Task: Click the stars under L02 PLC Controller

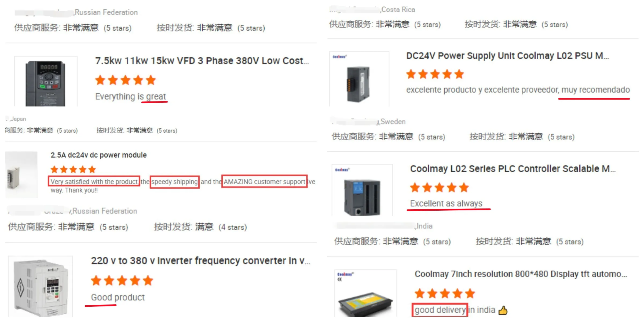Action: point(439,188)
